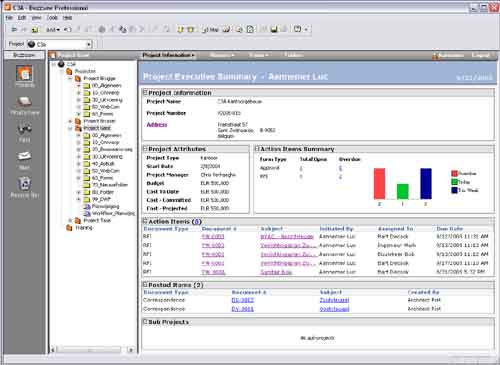Click the Logout link
The image size is (500, 365).
480,55
